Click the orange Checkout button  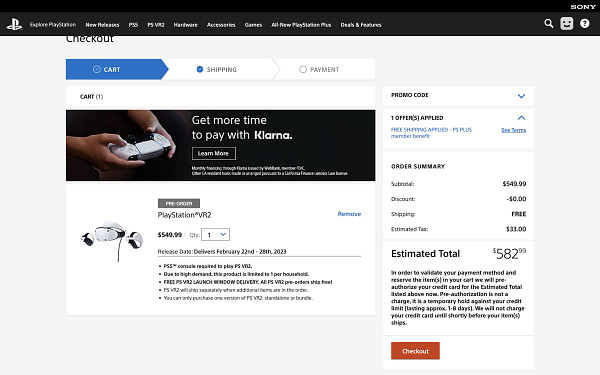click(415, 351)
